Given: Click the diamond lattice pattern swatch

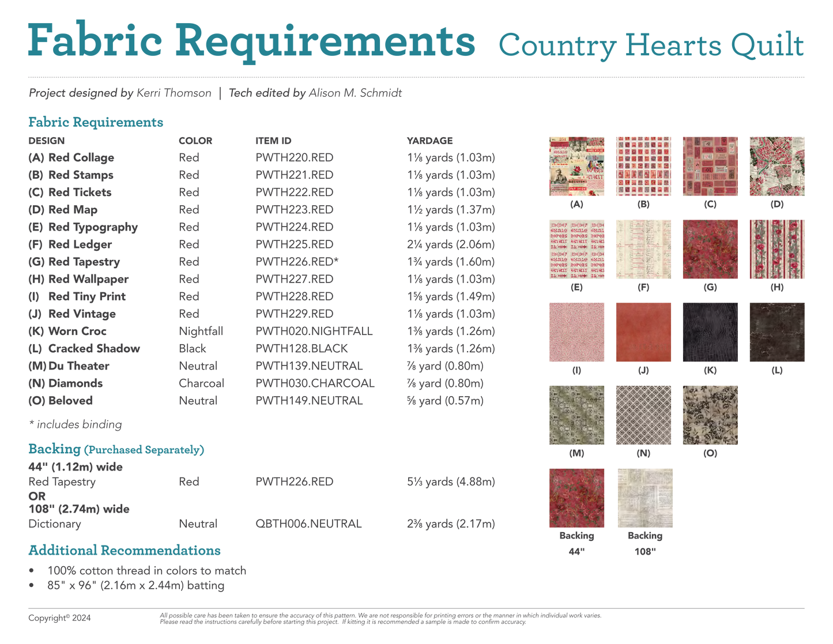Looking at the screenshot, I should (643, 415).
